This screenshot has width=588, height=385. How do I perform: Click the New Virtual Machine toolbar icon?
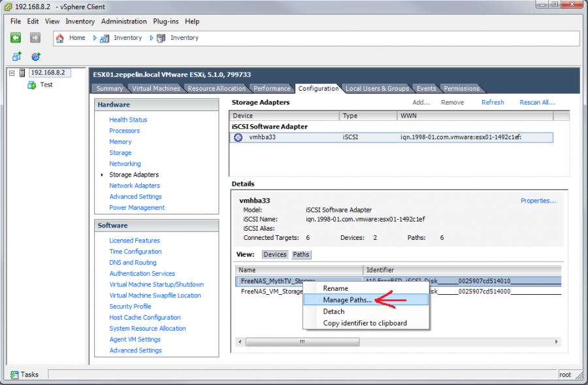pos(17,56)
